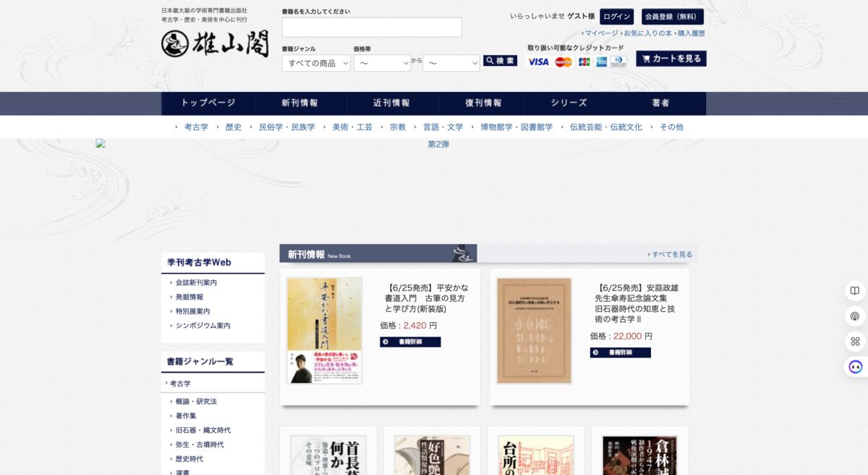Select 博物館学・図書館学 in category bar

tap(516, 127)
